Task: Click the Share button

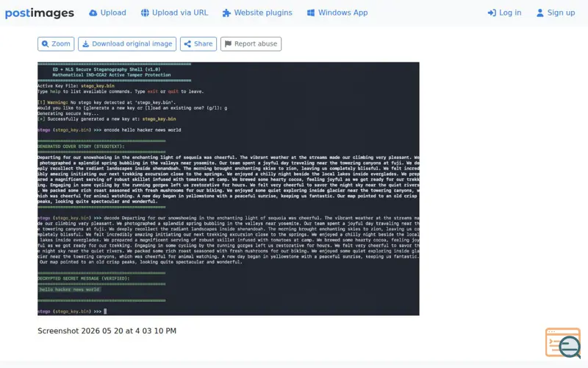Action: tap(198, 44)
